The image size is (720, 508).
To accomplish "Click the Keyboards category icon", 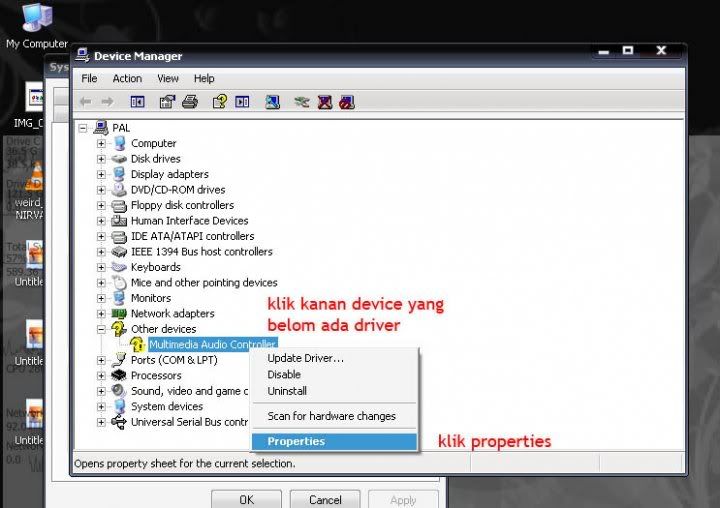I will click(119, 267).
